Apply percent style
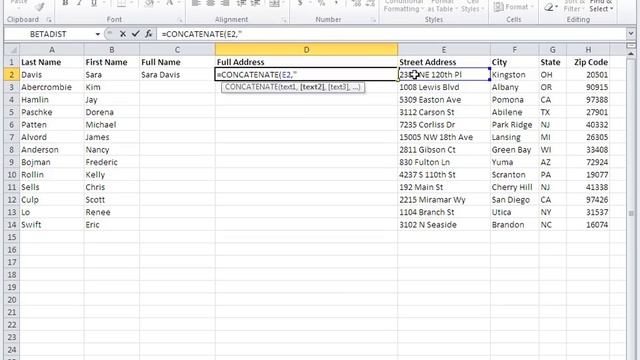 click(322, 3)
